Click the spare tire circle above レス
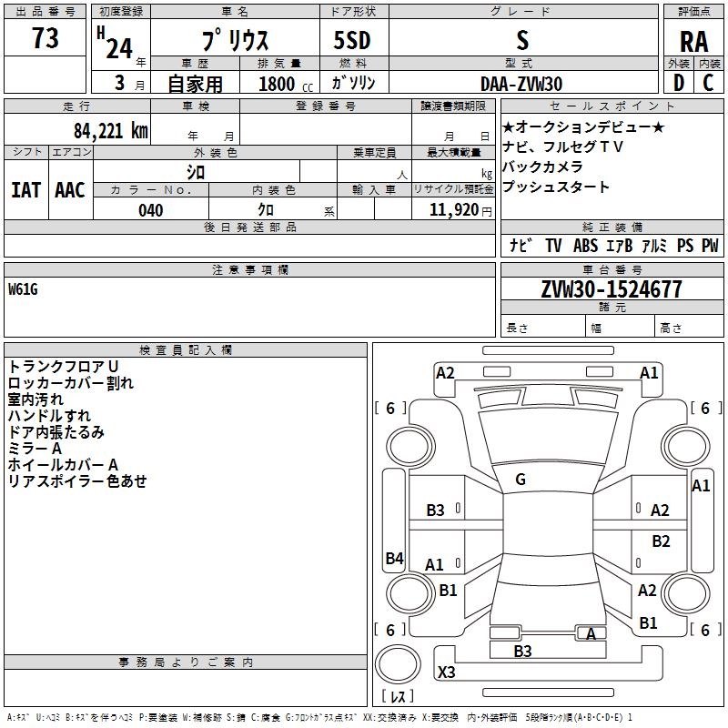 click(x=397, y=667)
